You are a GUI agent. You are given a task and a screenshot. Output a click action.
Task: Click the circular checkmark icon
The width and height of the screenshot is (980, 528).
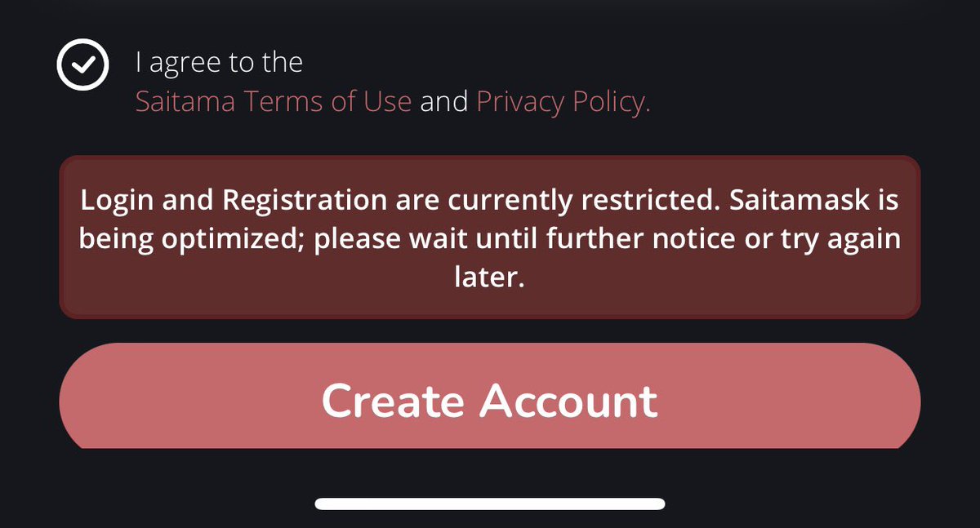tap(82, 64)
